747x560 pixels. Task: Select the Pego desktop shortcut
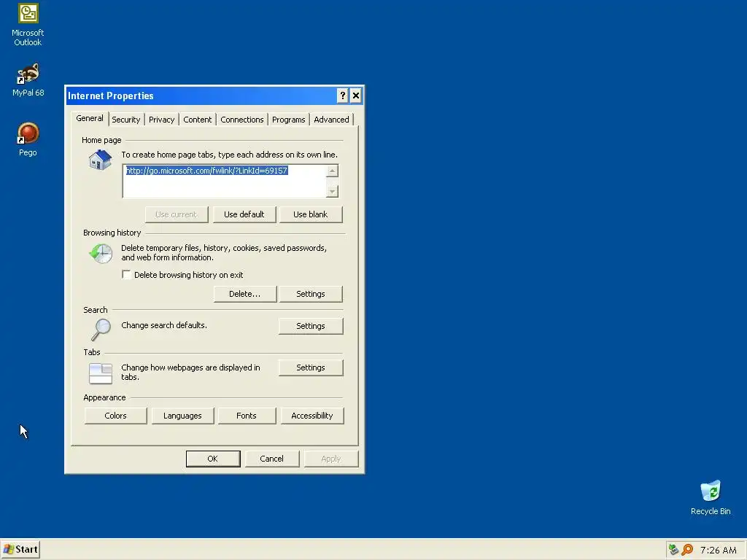(x=28, y=139)
